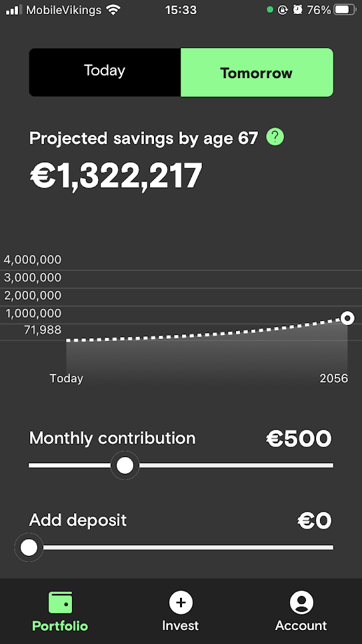Open the Account profile icon
The width and height of the screenshot is (362, 644).
pos(301,602)
